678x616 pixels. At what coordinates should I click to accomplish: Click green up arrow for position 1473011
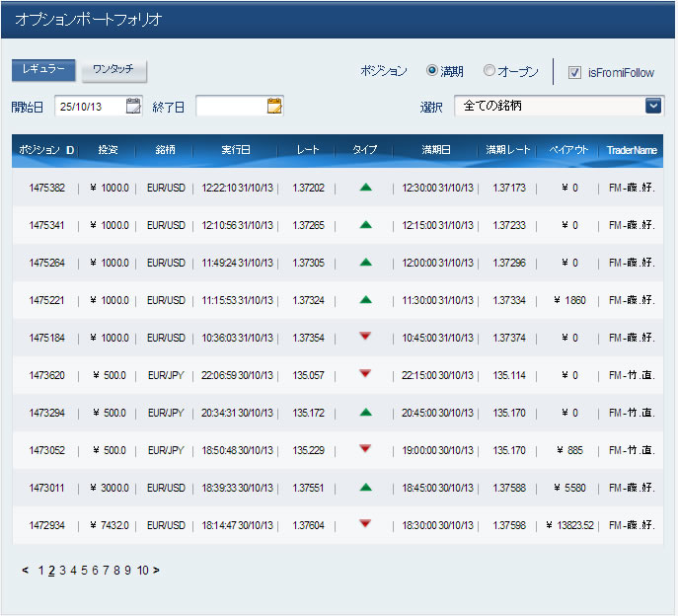(366, 488)
